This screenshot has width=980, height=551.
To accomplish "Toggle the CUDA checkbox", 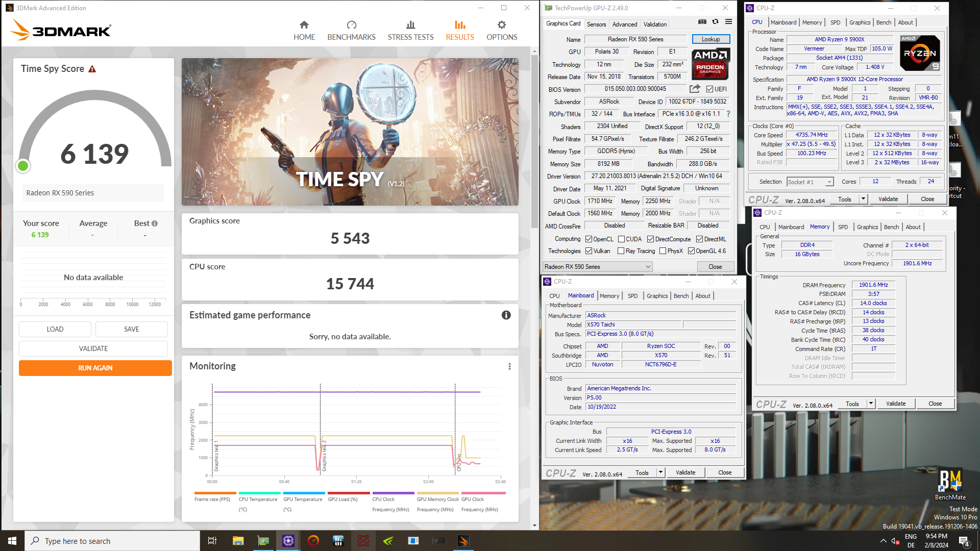I will click(x=622, y=239).
